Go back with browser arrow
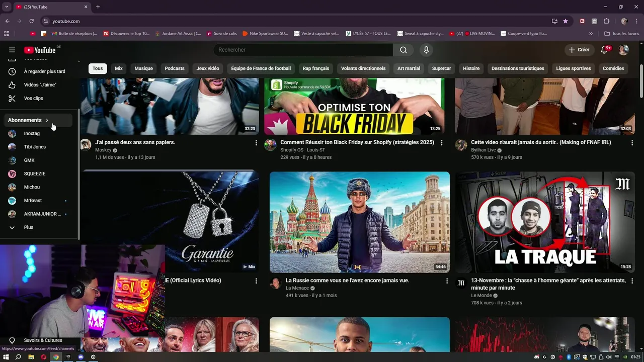This screenshot has width=644, height=362. point(7,21)
